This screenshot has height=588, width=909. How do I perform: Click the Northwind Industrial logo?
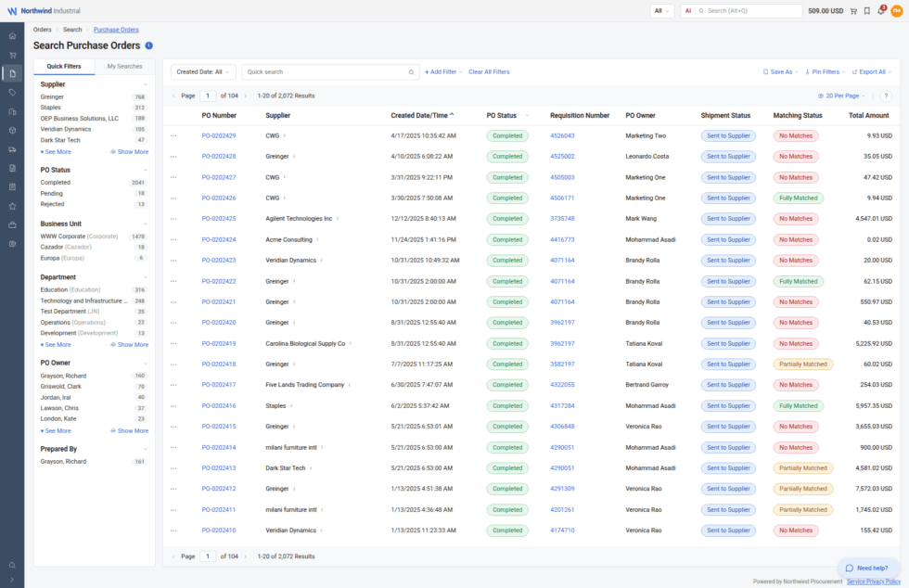pos(44,11)
